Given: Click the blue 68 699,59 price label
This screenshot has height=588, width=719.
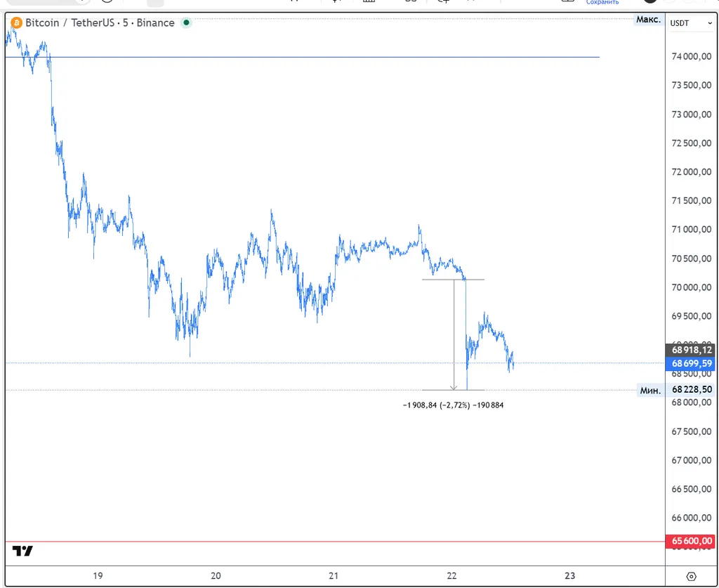Looking at the screenshot, I should (x=692, y=363).
